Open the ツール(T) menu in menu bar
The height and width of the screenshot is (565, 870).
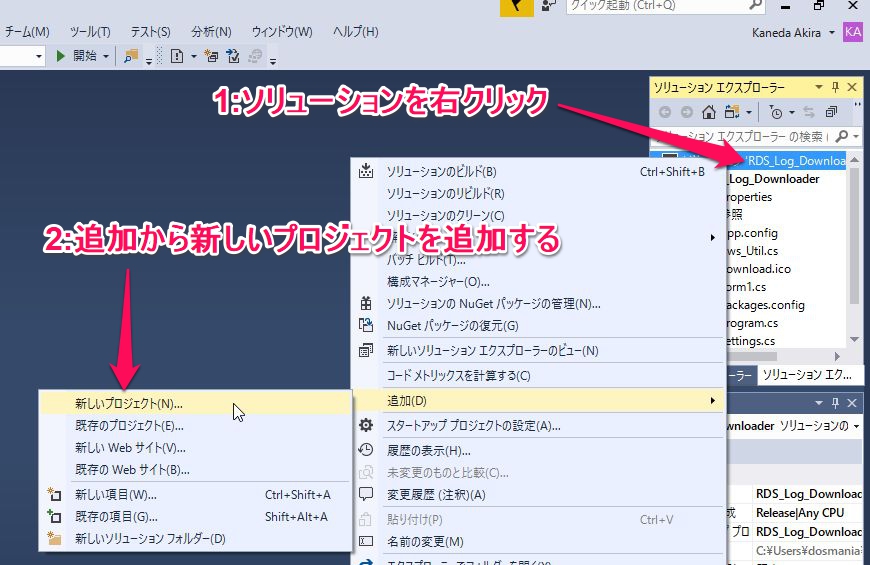pyautogui.click(x=90, y=32)
